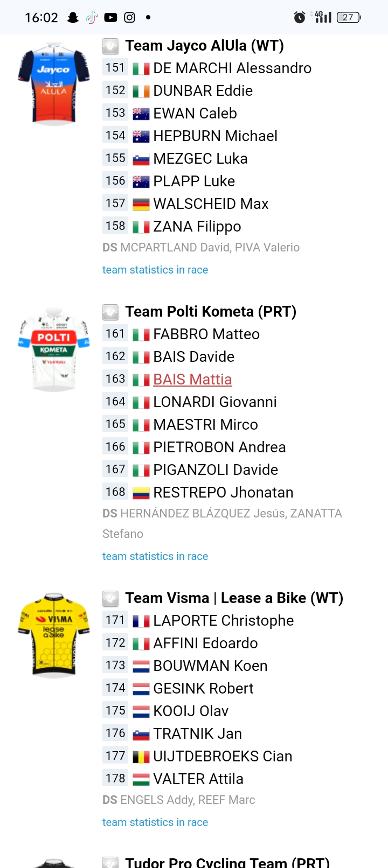Open KOOIJ Olav rider profile
Image resolution: width=388 pixels, height=868 pixels.
pyautogui.click(x=191, y=711)
